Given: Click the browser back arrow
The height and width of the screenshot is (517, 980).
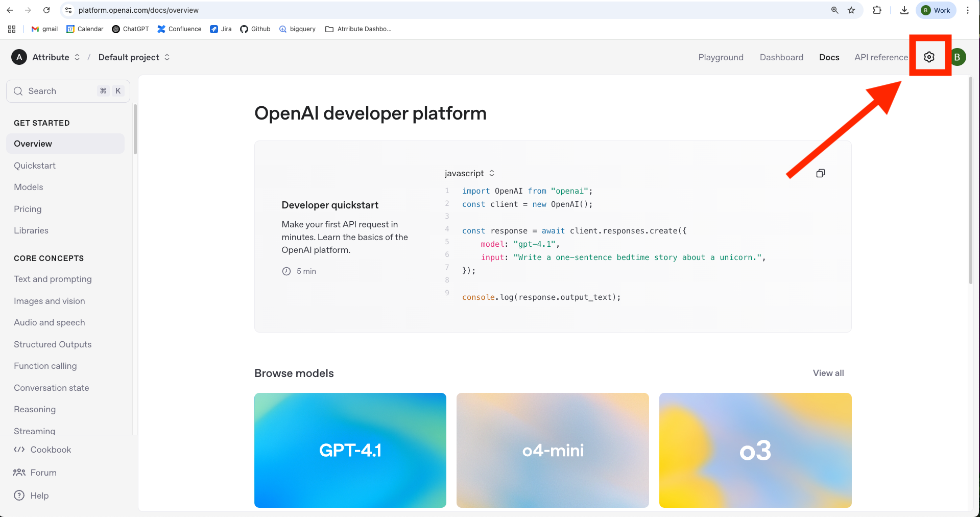Looking at the screenshot, I should [10, 10].
